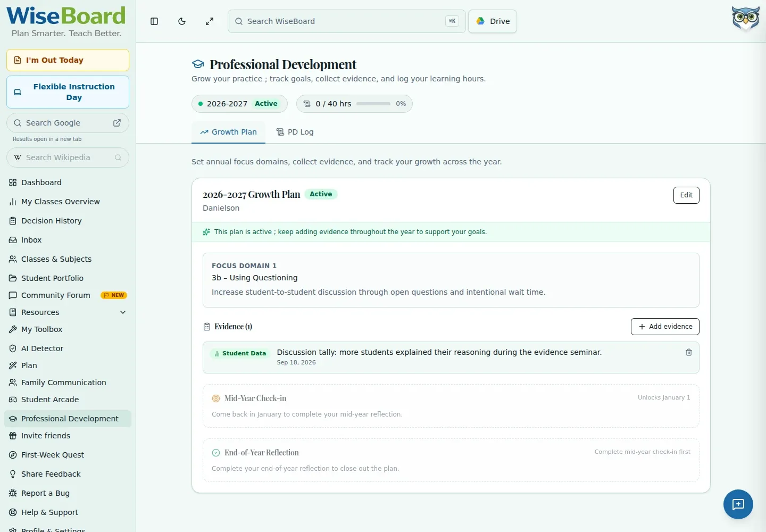Open Report a Bug

[68, 493]
